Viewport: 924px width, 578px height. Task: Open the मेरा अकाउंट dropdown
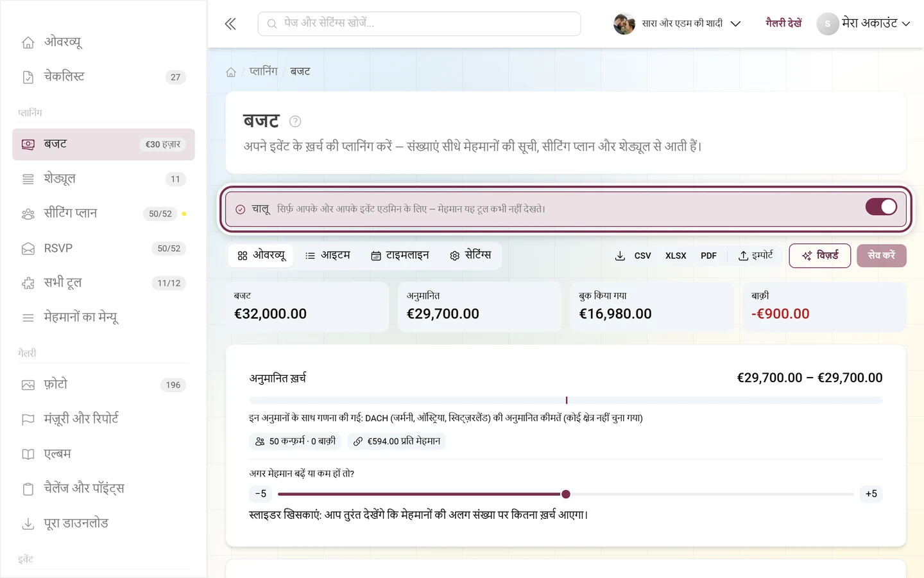864,24
